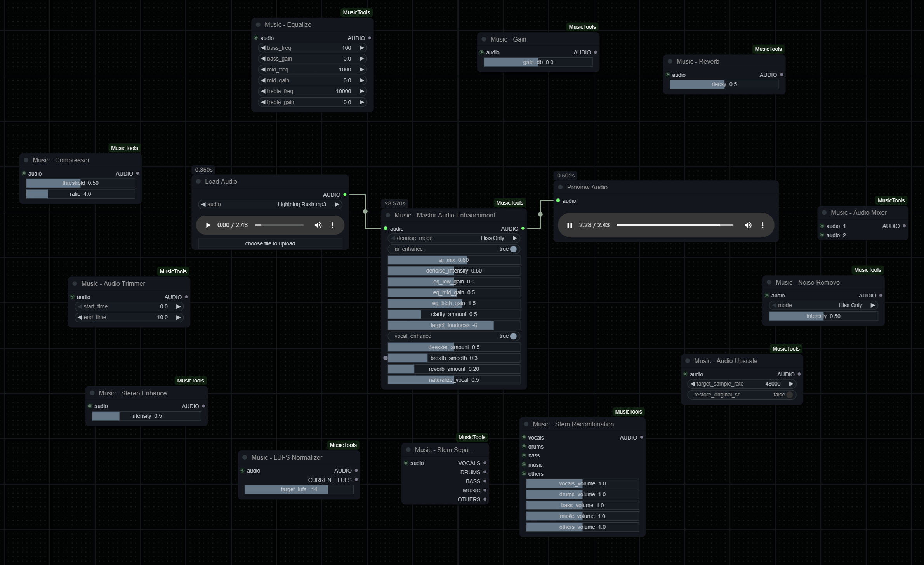This screenshot has height=565, width=924.
Task: Collapse the Master Audio Enhancement node
Action: [x=388, y=215]
